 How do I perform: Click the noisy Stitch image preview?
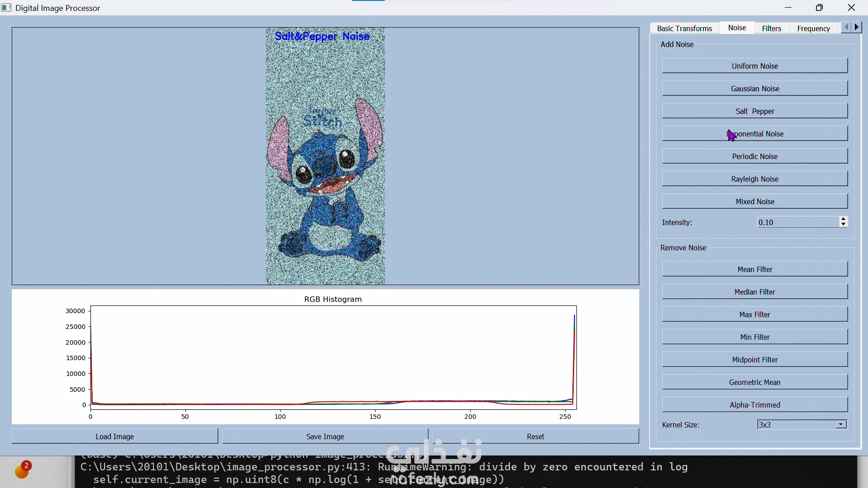325,156
